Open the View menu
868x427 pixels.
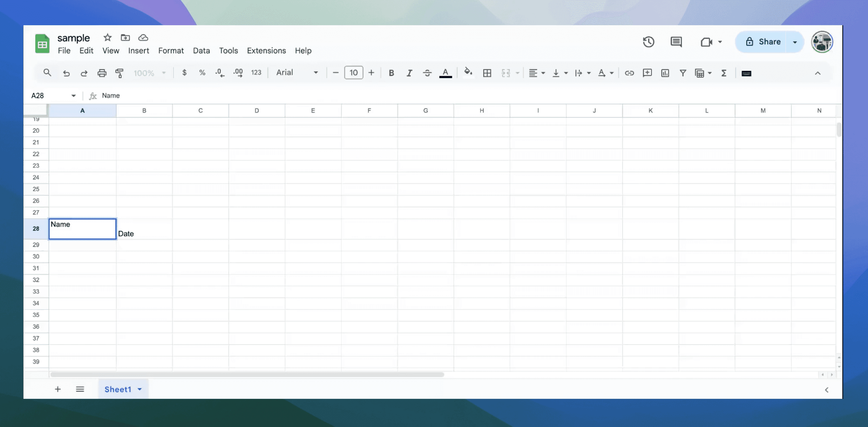coord(111,50)
